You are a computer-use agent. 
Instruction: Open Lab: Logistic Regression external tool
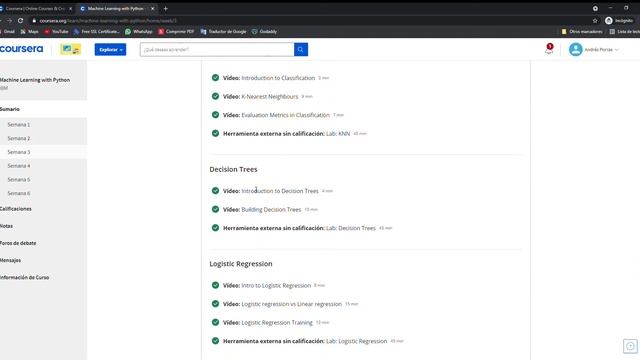coord(356,341)
